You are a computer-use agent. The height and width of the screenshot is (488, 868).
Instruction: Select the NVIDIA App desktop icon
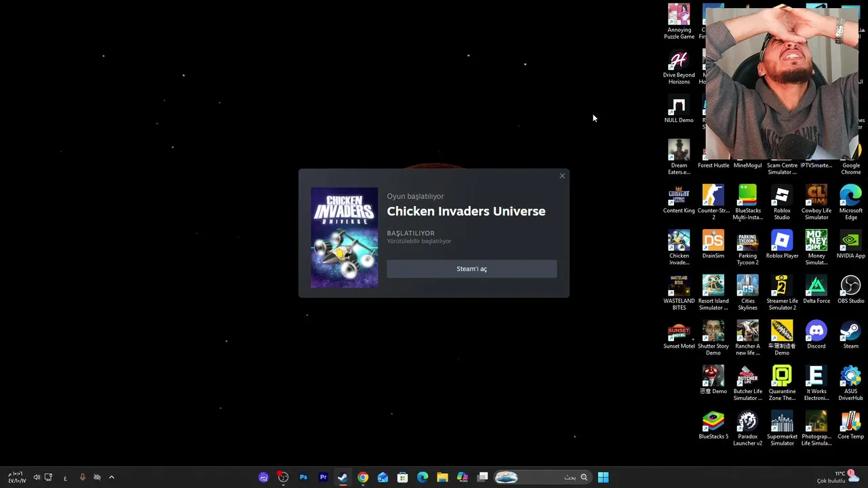[x=850, y=245]
